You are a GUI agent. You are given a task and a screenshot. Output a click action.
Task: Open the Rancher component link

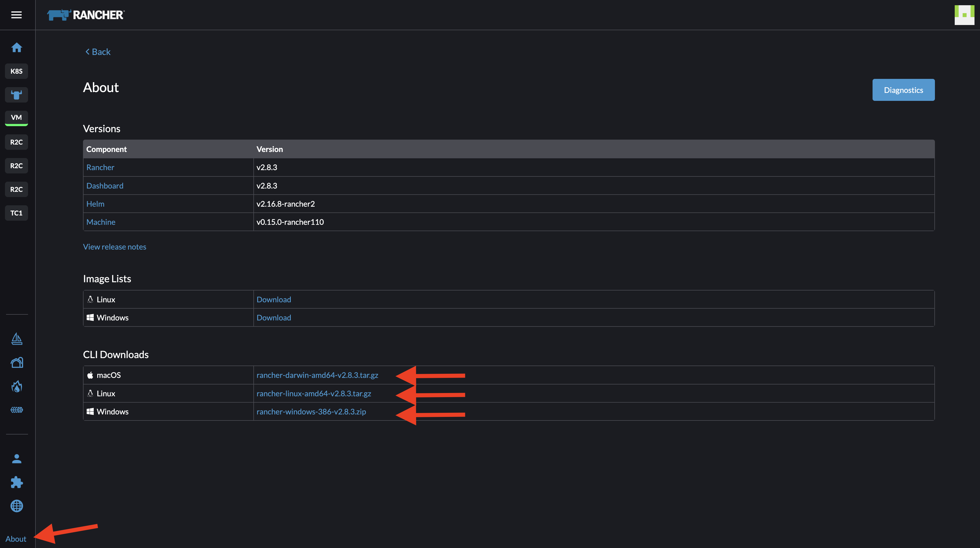[x=100, y=167]
